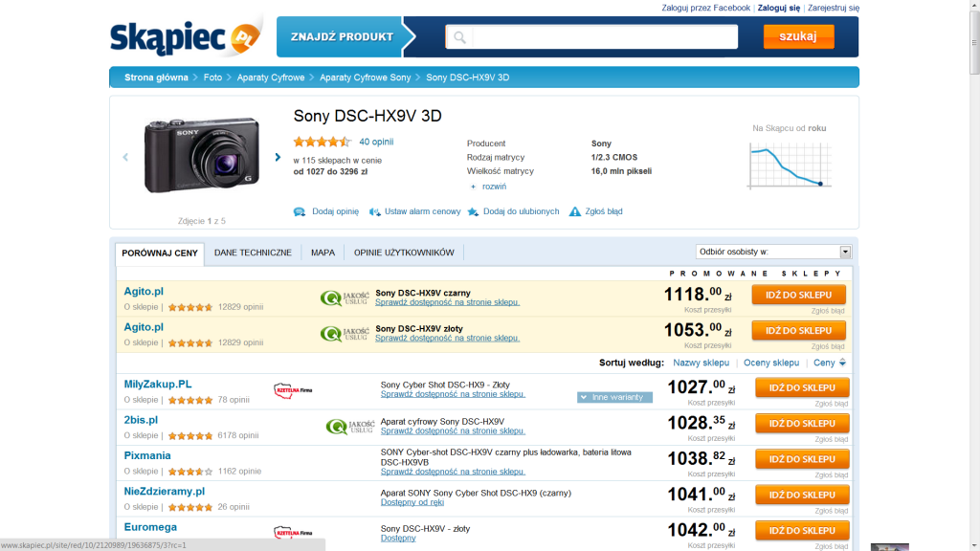Click Zarejestruj się link

[834, 8]
